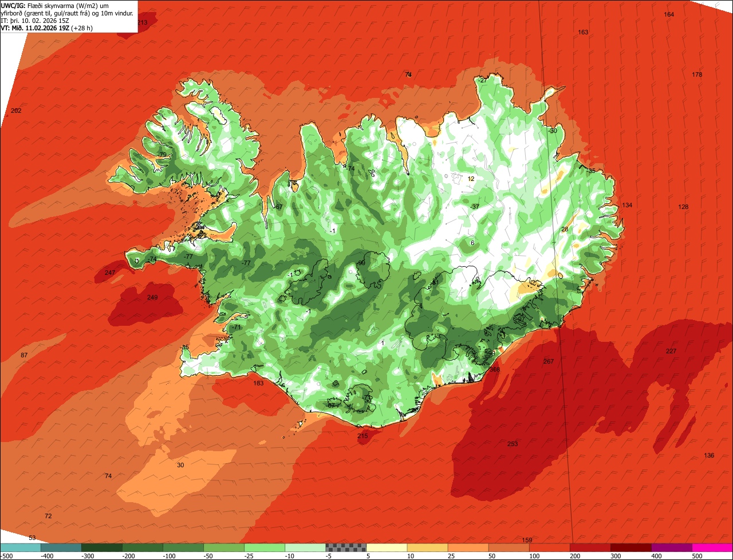Select the map value 183 off the south coast

coord(259,384)
